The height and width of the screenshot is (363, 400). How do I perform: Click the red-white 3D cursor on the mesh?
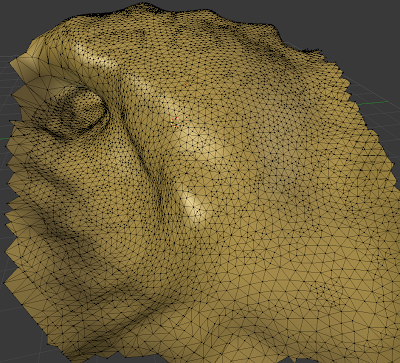pos(175,123)
